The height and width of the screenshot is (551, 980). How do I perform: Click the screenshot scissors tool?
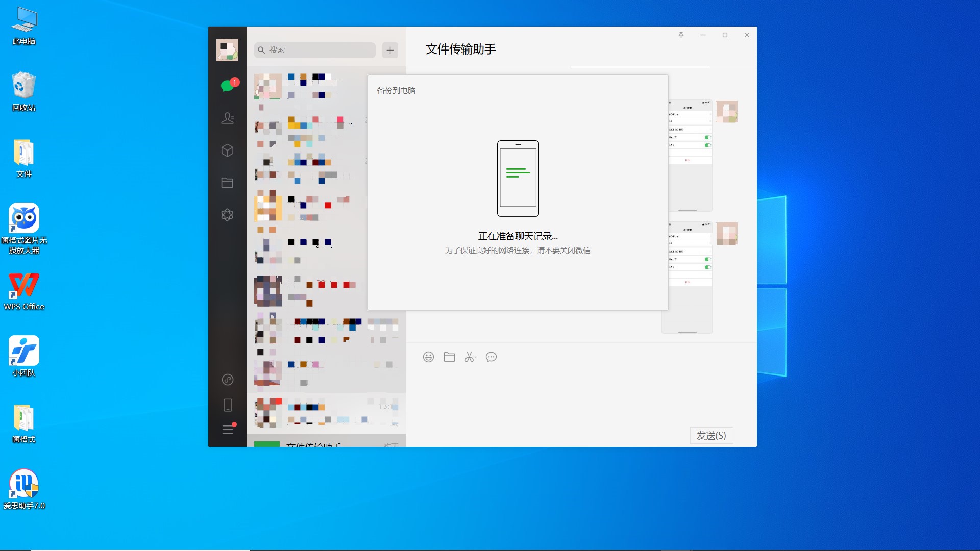pyautogui.click(x=470, y=357)
